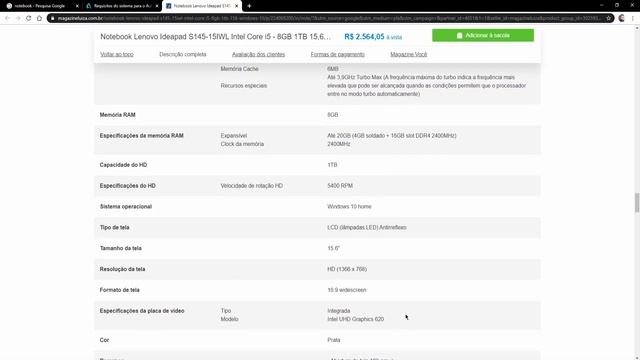The image size is (640, 360).
Task: Click Capacidade do HD label
Action: coord(123,165)
